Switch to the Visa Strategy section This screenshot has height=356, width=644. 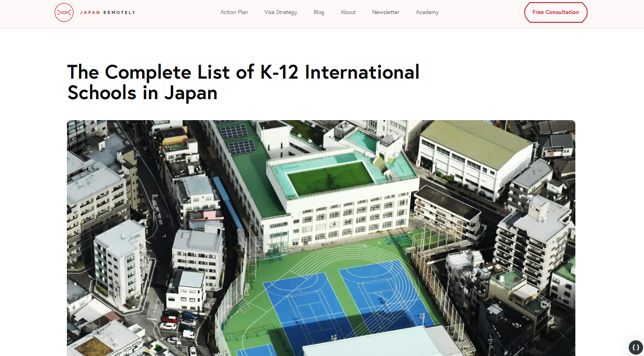click(x=281, y=12)
